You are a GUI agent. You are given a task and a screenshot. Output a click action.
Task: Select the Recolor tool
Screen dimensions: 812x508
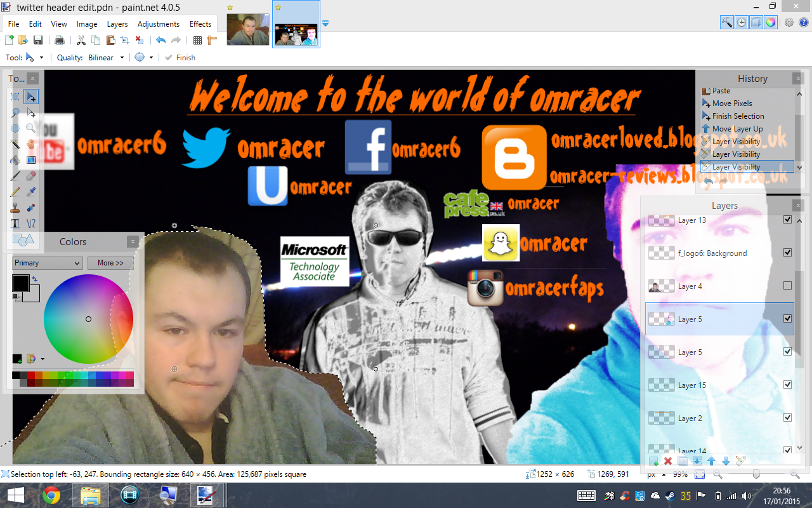pos(31,208)
